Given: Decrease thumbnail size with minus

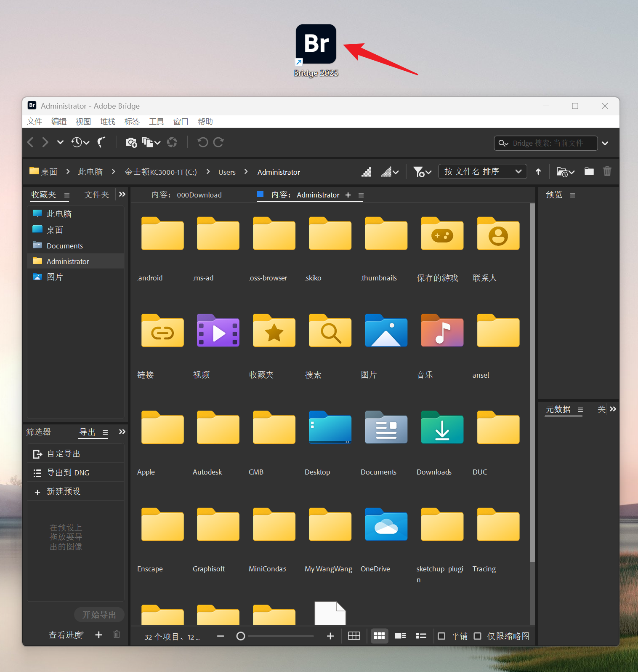Looking at the screenshot, I should 221,636.
